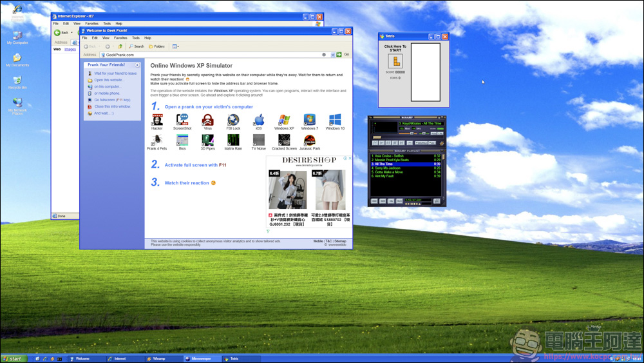Open the FBI Lock prank icon
Screen dimensions: 644x363
pyautogui.click(x=233, y=122)
